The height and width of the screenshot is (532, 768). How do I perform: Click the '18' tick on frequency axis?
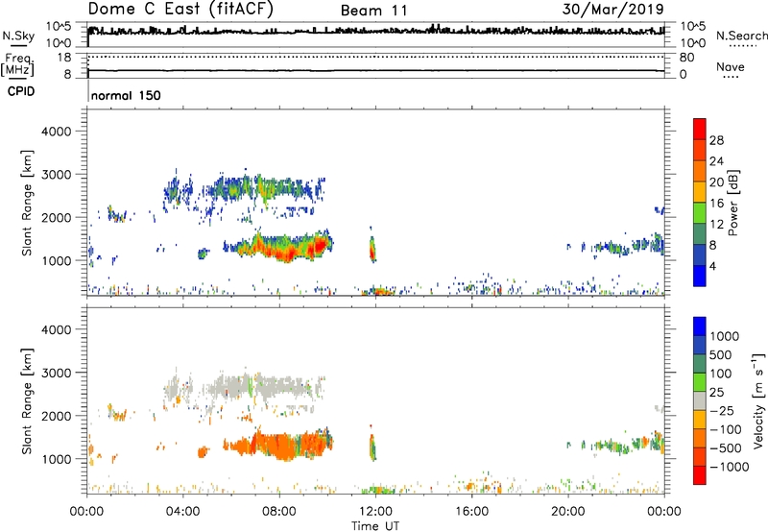tap(64, 58)
